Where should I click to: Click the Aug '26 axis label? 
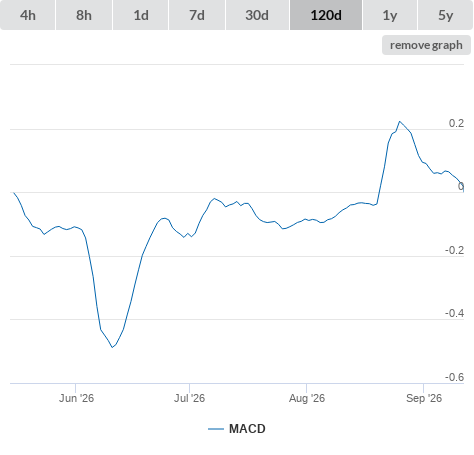point(307,398)
